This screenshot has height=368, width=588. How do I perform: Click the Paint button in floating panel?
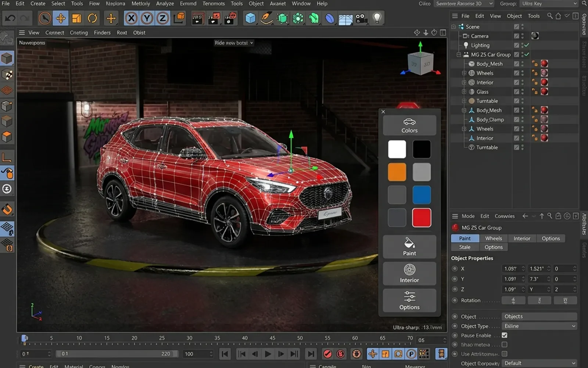click(x=409, y=247)
